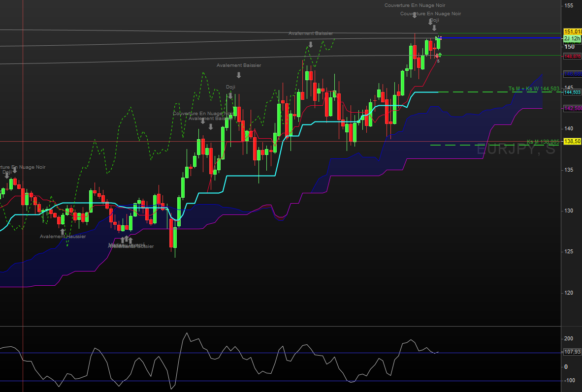Click the yellow 151,018 price label
This screenshot has width=582, height=392.
coord(572,31)
